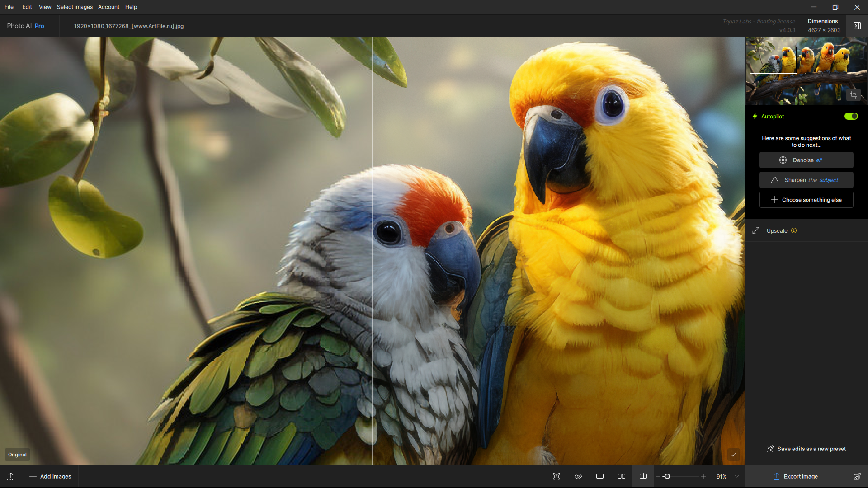Screen dimensions: 868x488
Task: Click the save preset icon
Action: pyautogui.click(x=770, y=449)
